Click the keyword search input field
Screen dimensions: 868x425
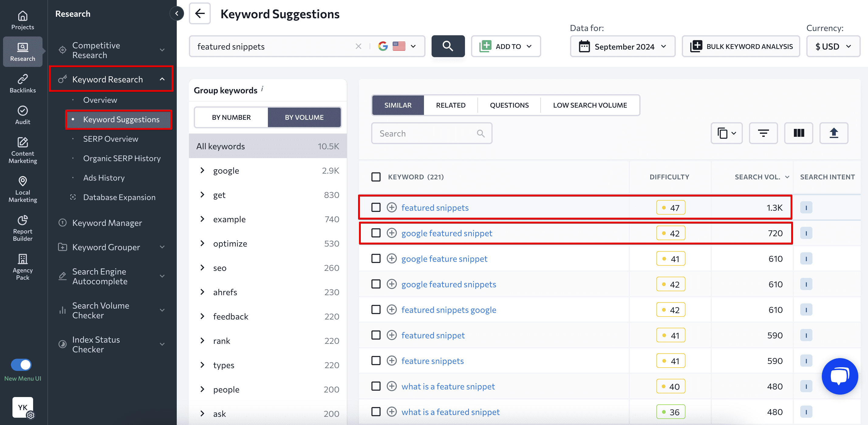[271, 46]
